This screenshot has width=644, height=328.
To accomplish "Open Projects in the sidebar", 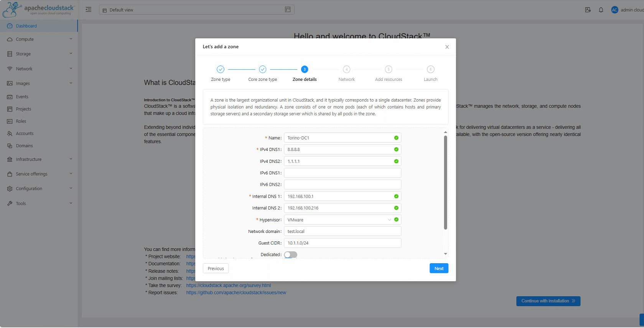I will (39, 109).
